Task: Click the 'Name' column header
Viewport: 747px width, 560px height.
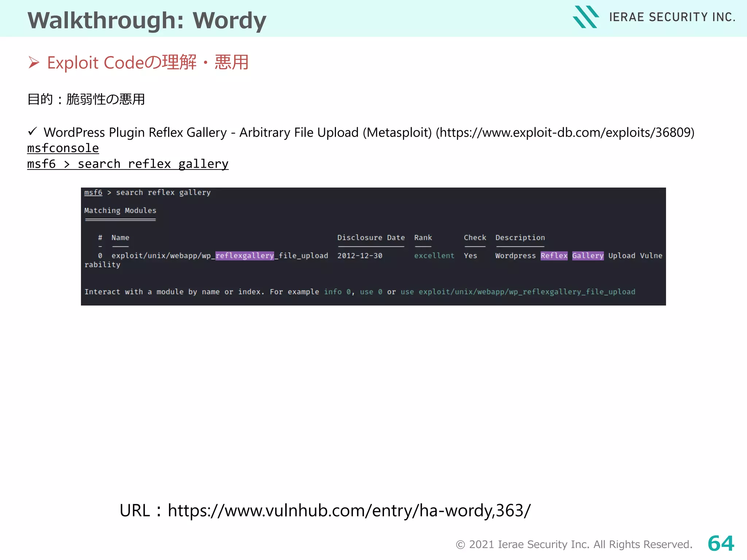Action: pos(120,238)
